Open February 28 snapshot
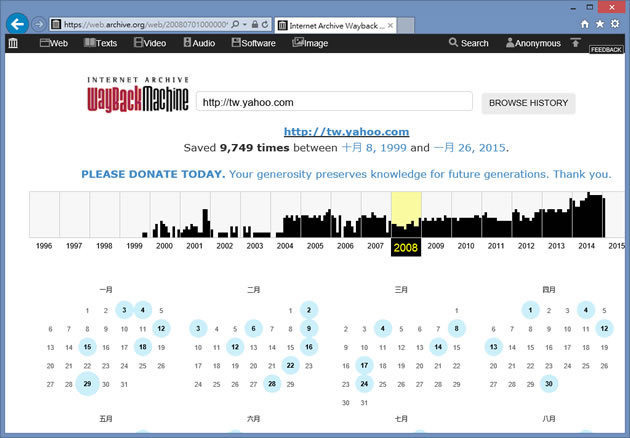Viewport: 630px width, 438px height. coord(272,384)
